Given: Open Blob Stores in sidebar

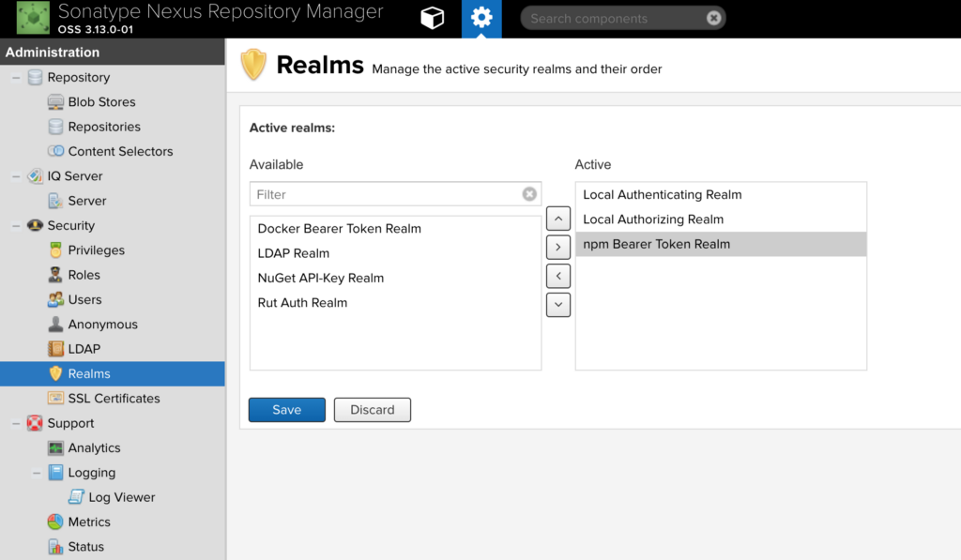Looking at the screenshot, I should click(101, 102).
